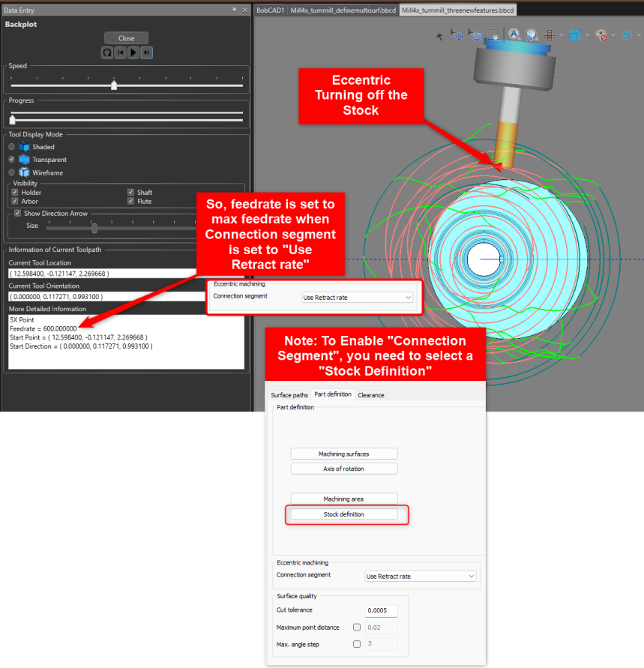Screen dimensions: 644x668
Task: Uncheck the Holder visibility checkbox
Action: 15,193
